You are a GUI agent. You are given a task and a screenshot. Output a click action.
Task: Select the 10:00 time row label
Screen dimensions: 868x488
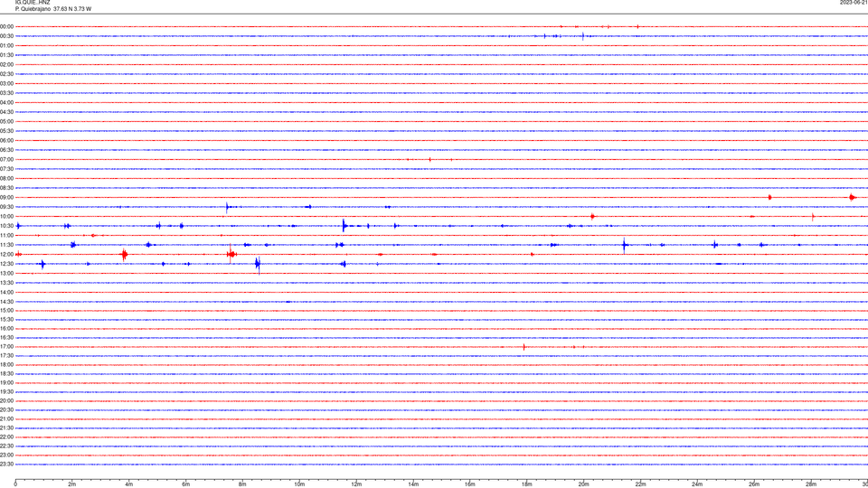click(x=6, y=216)
